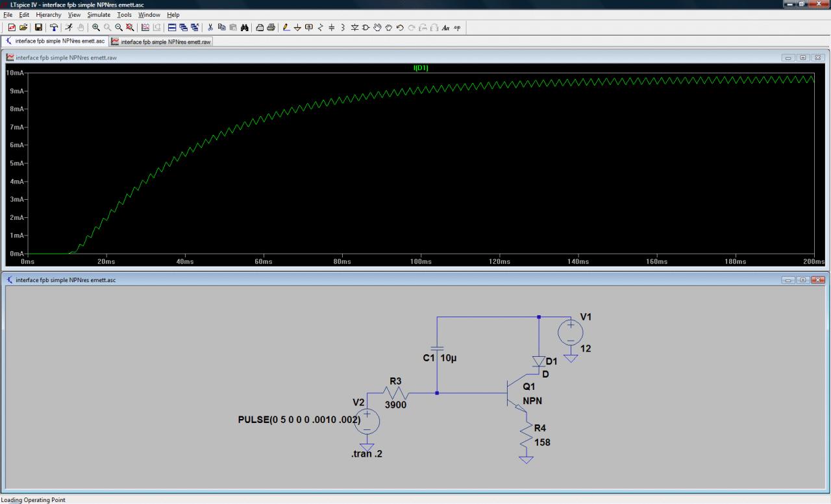Cut with the scissors icon
This screenshot has height=504, width=831.
pos(210,27)
